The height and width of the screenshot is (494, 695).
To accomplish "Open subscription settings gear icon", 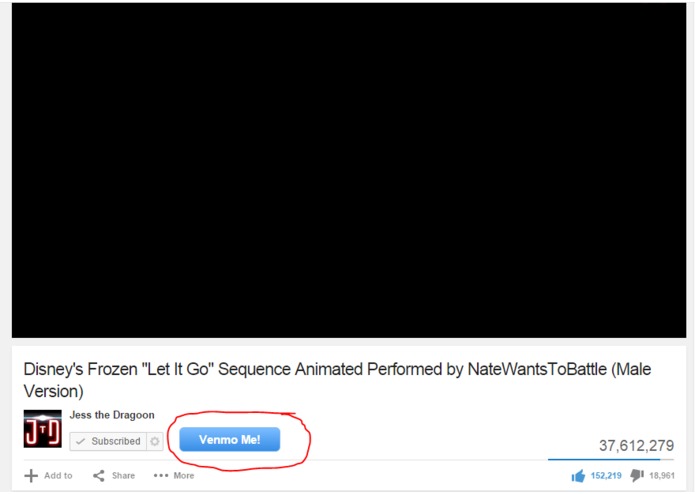I will point(155,441).
